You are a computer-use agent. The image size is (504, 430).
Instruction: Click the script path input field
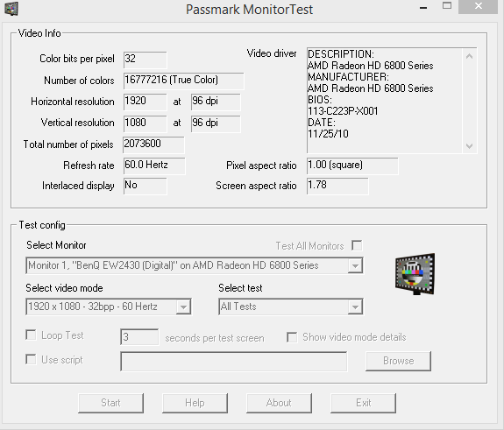click(234, 362)
